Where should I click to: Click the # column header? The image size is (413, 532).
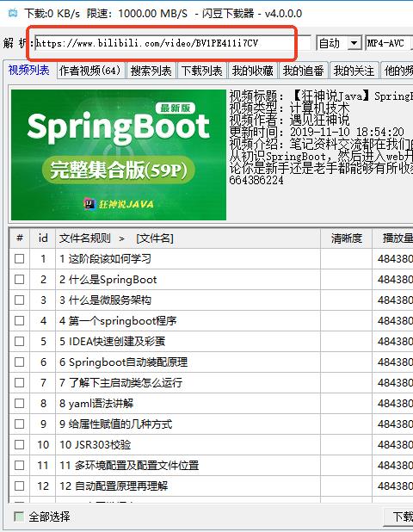pos(20,238)
